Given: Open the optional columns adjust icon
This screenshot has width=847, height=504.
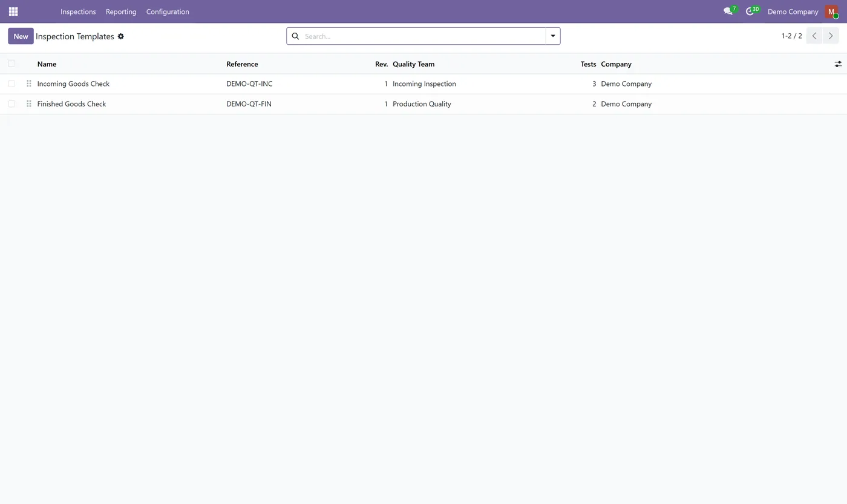Looking at the screenshot, I should coord(838,64).
